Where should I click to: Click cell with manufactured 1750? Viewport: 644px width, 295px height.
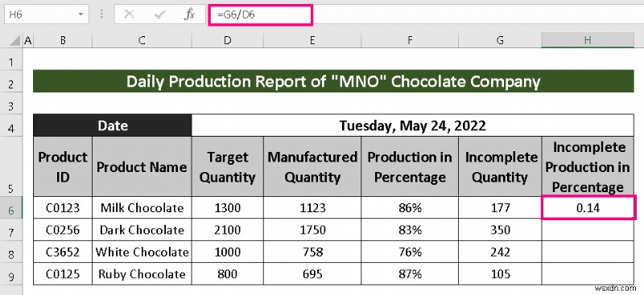click(x=312, y=230)
